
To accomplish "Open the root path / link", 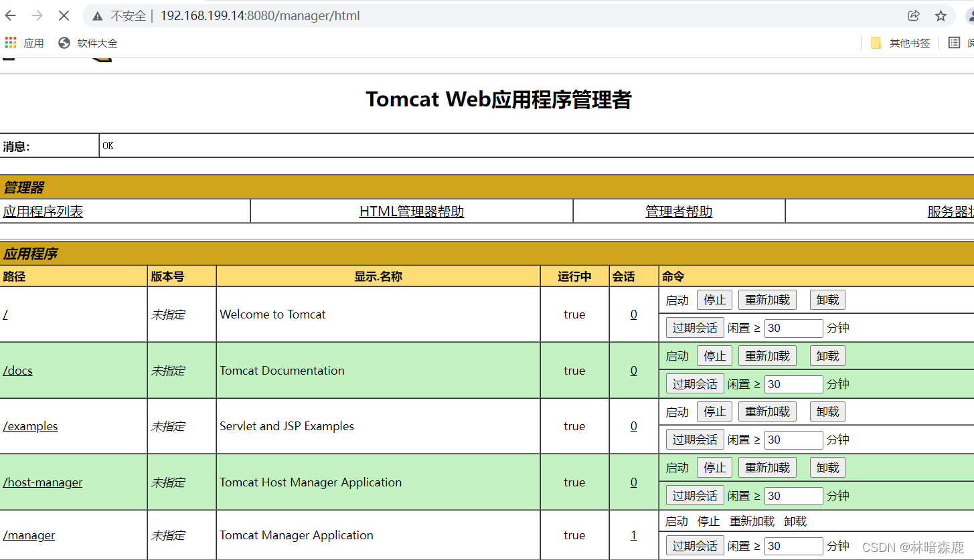I will 5,314.
